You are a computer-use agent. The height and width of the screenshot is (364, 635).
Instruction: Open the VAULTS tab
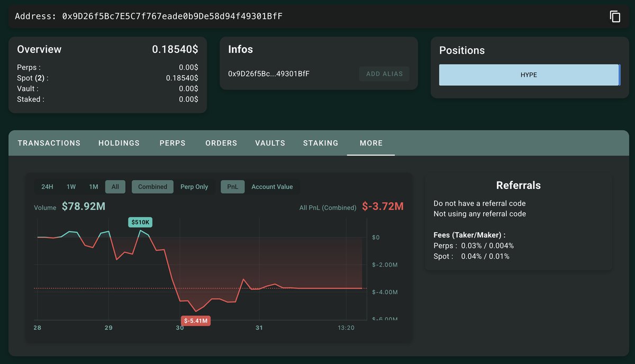(270, 143)
